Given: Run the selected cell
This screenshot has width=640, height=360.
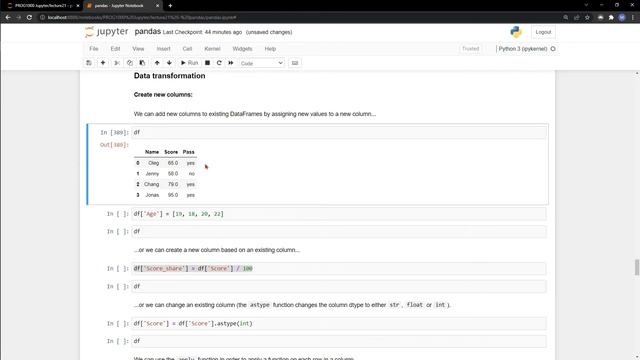Looking at the screenshot, I should point(189,63).
